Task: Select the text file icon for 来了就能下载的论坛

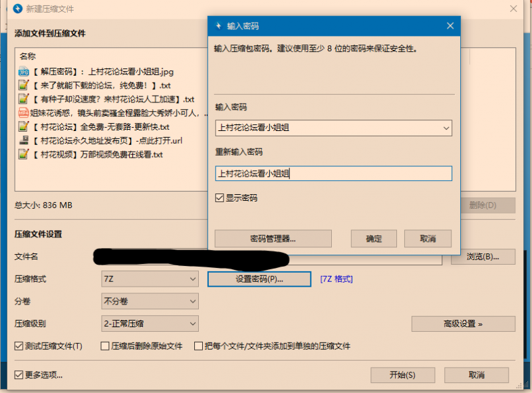Action: coord(23,85)
